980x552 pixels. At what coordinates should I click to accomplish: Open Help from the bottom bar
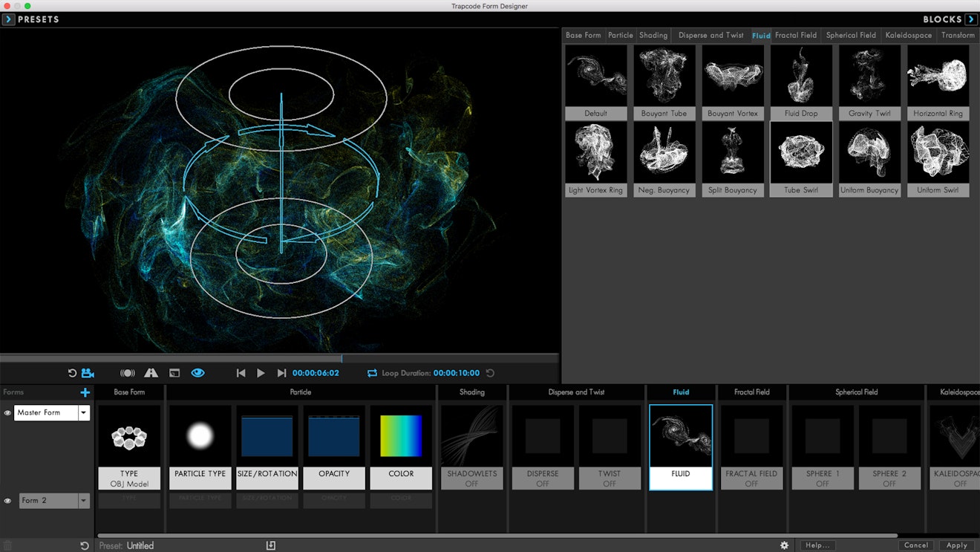817,545
